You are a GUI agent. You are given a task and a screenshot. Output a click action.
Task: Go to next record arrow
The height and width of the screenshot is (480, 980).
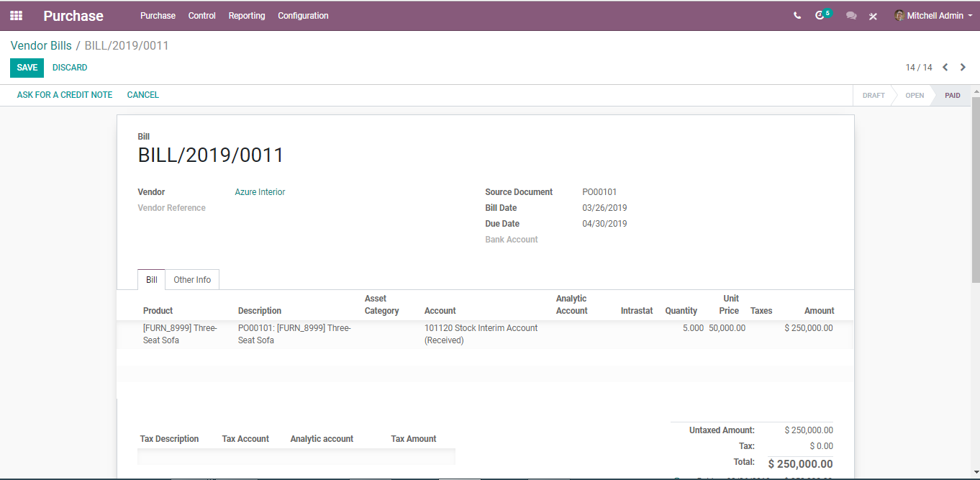963,68
